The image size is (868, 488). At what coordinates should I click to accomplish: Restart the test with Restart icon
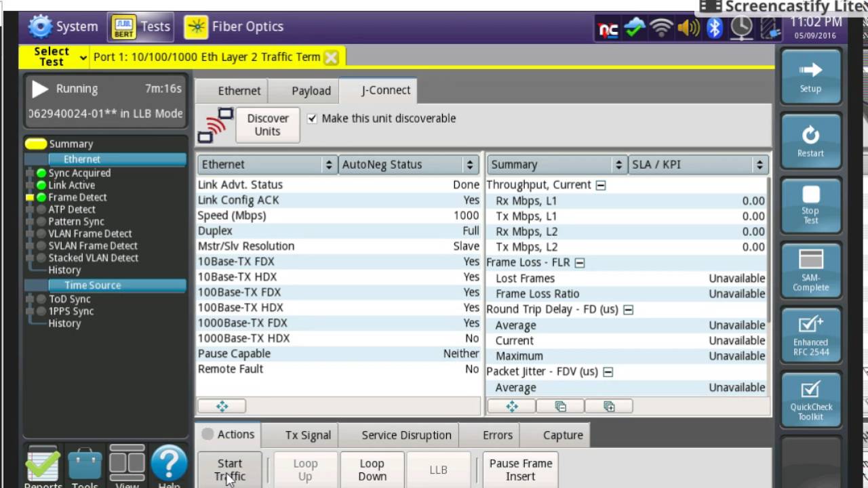point(810,142)
